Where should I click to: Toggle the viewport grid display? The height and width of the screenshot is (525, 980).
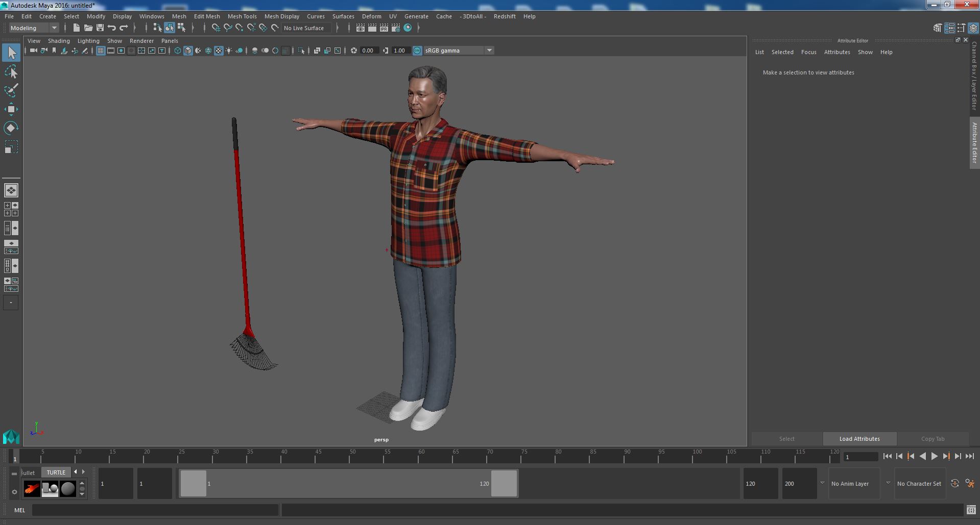point(101,51)
